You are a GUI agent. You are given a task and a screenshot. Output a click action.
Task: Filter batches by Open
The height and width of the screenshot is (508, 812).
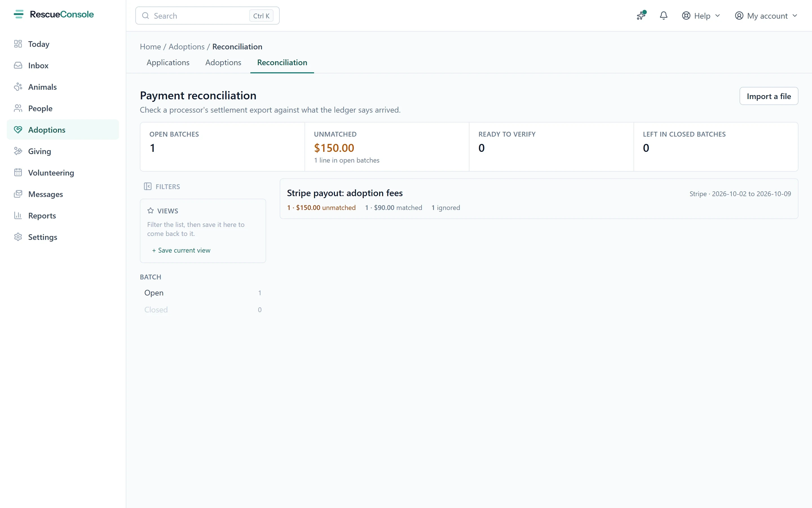pyautogui.click(x=203, y=293)
